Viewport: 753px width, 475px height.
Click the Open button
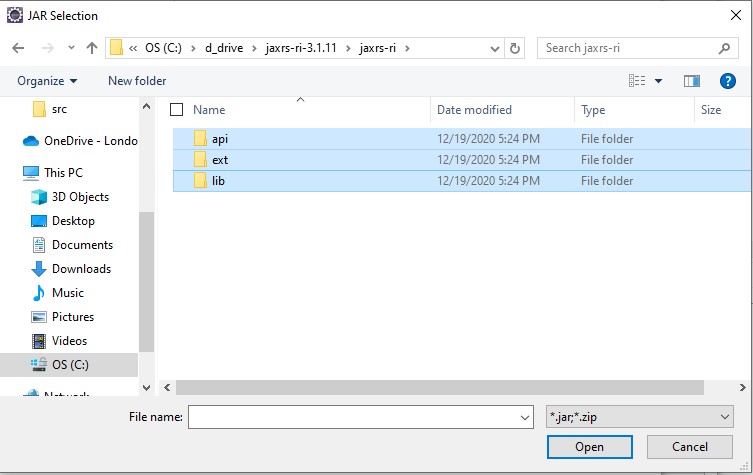point(589,447)
